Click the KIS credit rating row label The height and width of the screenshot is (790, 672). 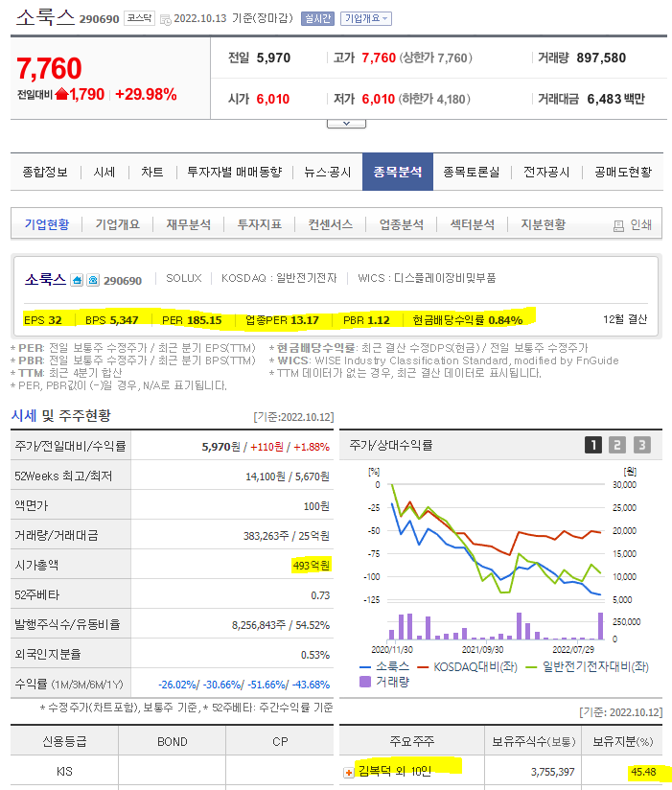click(64, 772)
